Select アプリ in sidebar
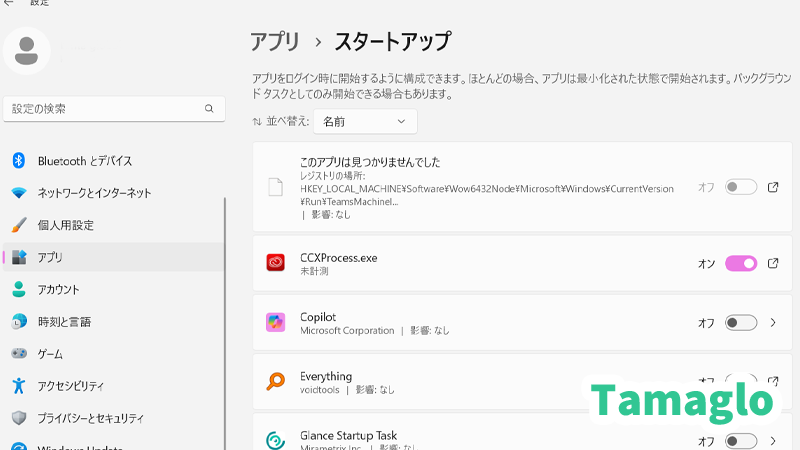The image size is (800, 450). 114,257
